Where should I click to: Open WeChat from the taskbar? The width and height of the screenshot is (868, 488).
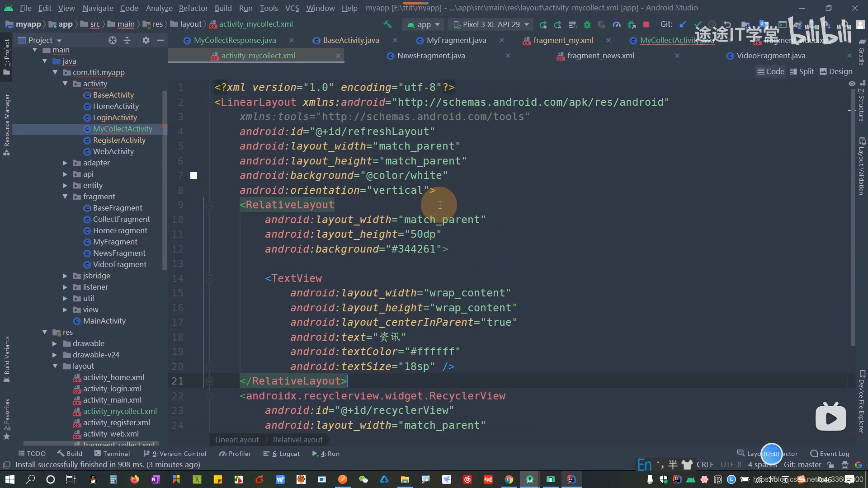363,479
